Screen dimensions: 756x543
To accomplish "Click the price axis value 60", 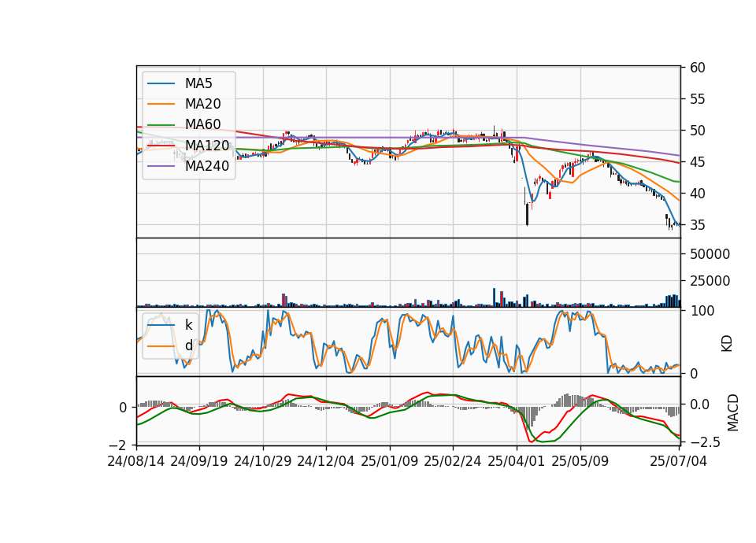I will (x=697, y=68).
